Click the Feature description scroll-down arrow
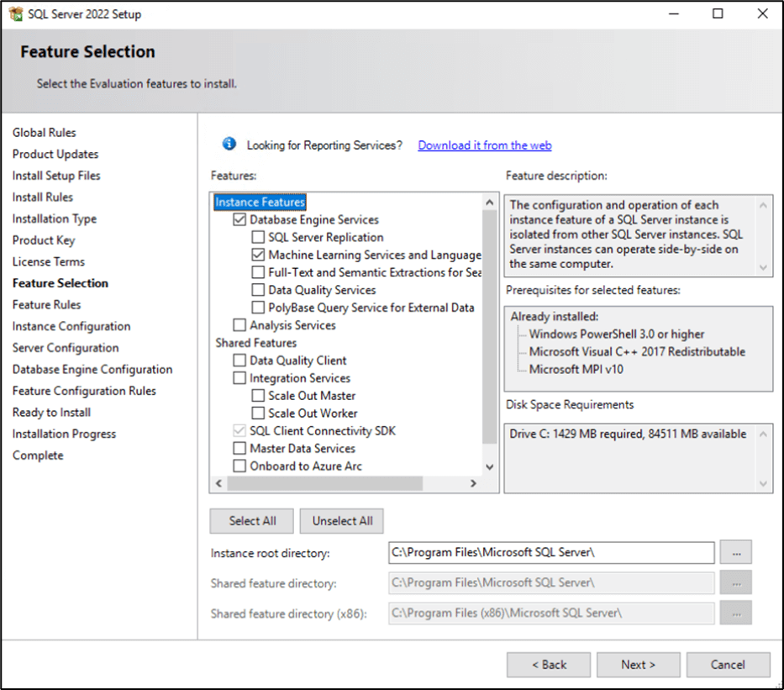Image resolution: width=784 pixels, height=690 pixels. coord(763,267)
